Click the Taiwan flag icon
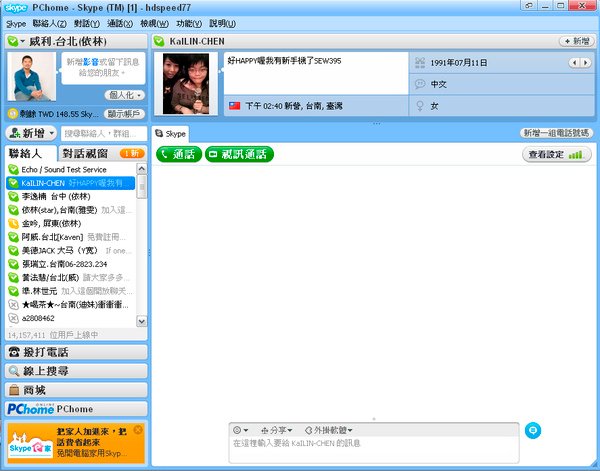This screenshot has width=600, height=471. (x=235, y=106)
